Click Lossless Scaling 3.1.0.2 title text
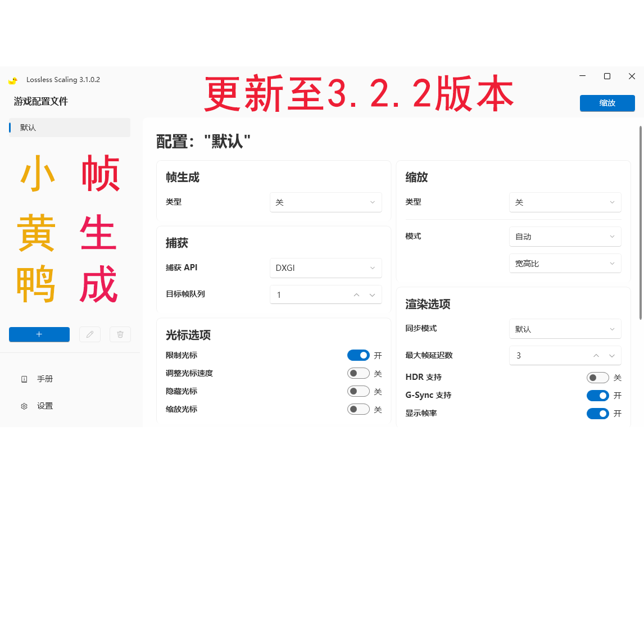Image resolution: width=644 pixels, height=644 pixels. coord(64,80)
